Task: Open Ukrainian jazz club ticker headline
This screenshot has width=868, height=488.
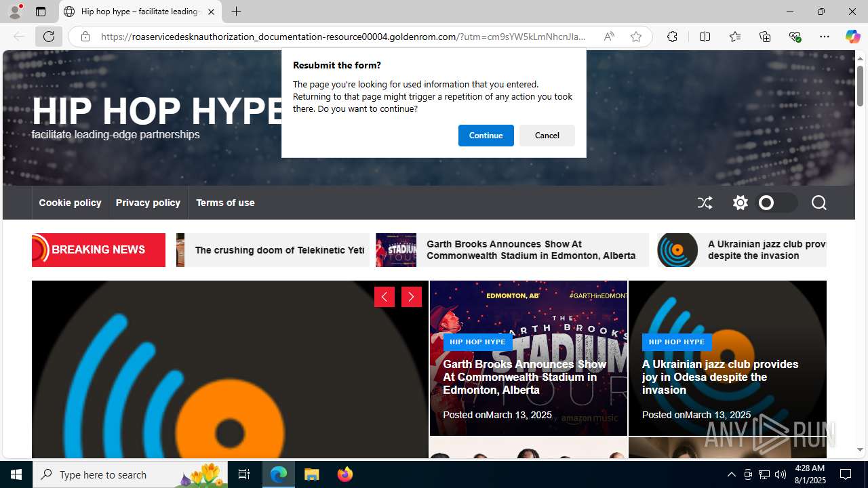Action: coord(767,250)
